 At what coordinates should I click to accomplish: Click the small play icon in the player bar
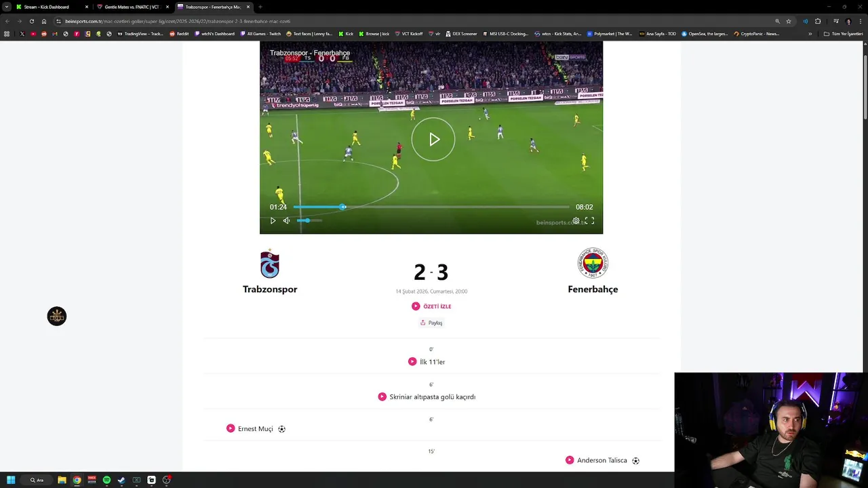pyautogui.click(x=273, y=220)
